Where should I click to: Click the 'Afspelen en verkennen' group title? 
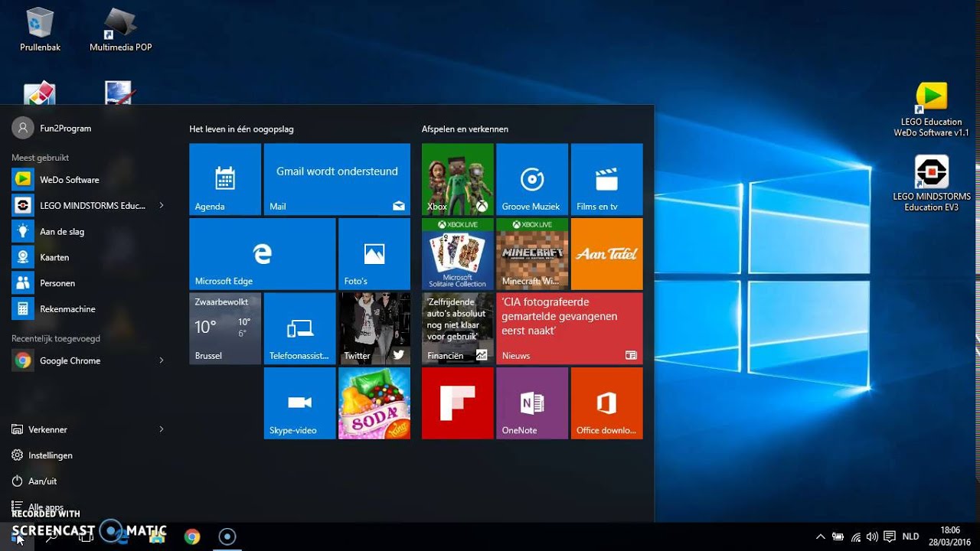pyautogui.click(x=465, y=129)
